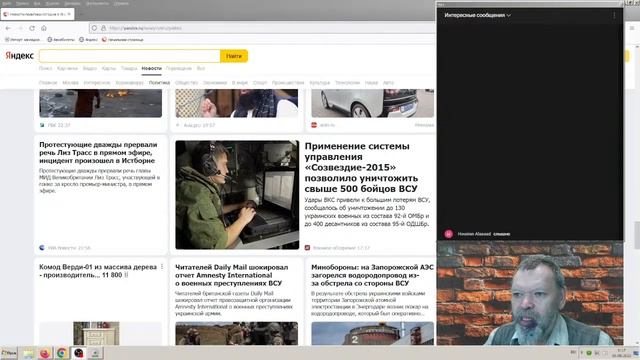Click the Найти search button
640x360 pixels.
tap(234, 56)
